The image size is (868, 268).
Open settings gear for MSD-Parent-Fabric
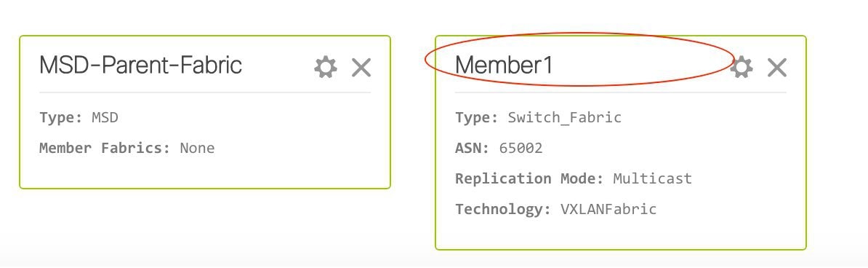click(326, 67)
